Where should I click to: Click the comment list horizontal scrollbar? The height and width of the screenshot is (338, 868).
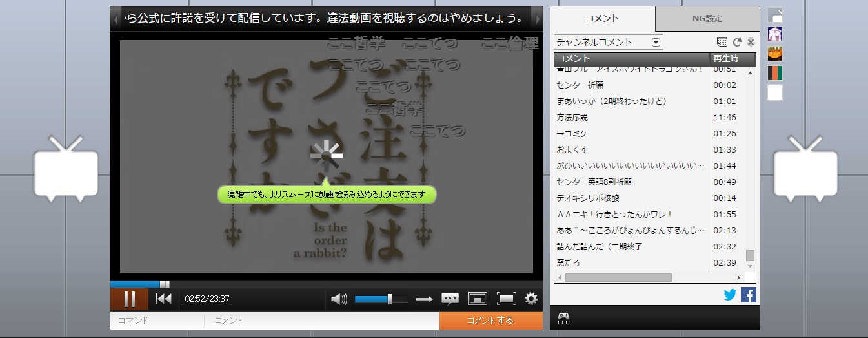point(650,277)
